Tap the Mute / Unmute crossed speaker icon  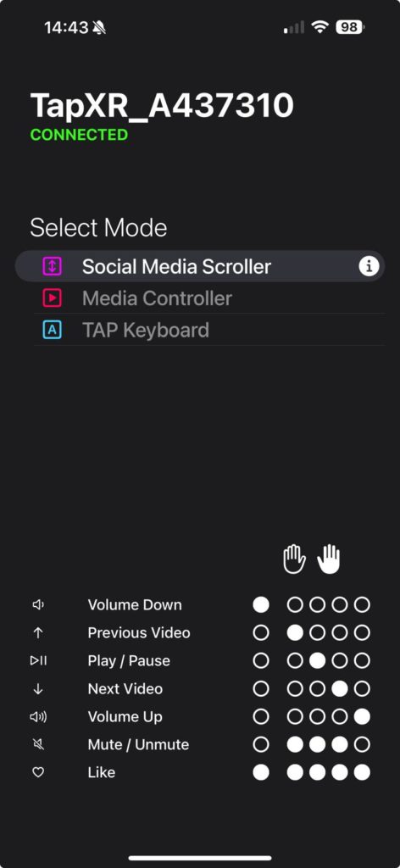pos(38,744)
